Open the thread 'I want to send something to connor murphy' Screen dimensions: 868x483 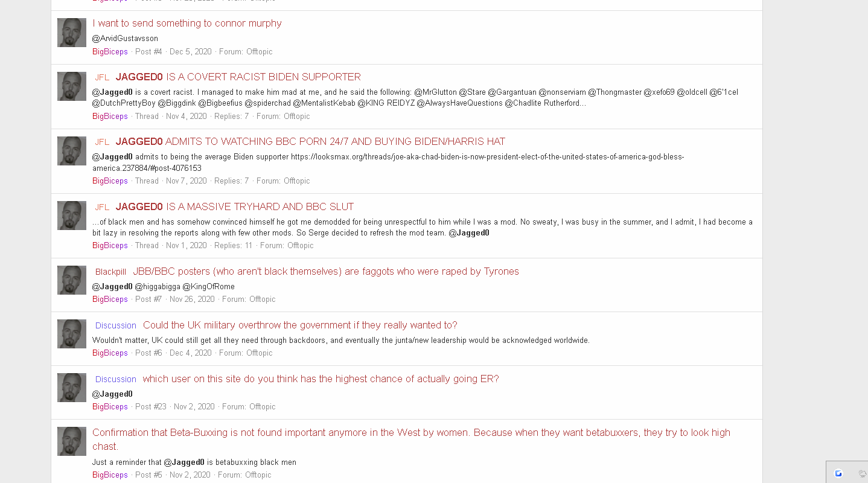point(187,23)
